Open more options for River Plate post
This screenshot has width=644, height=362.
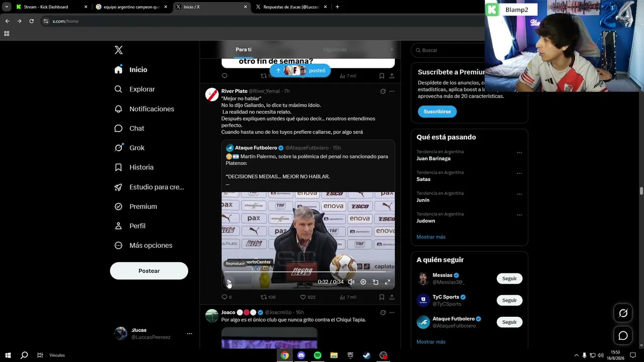point(392,91)
